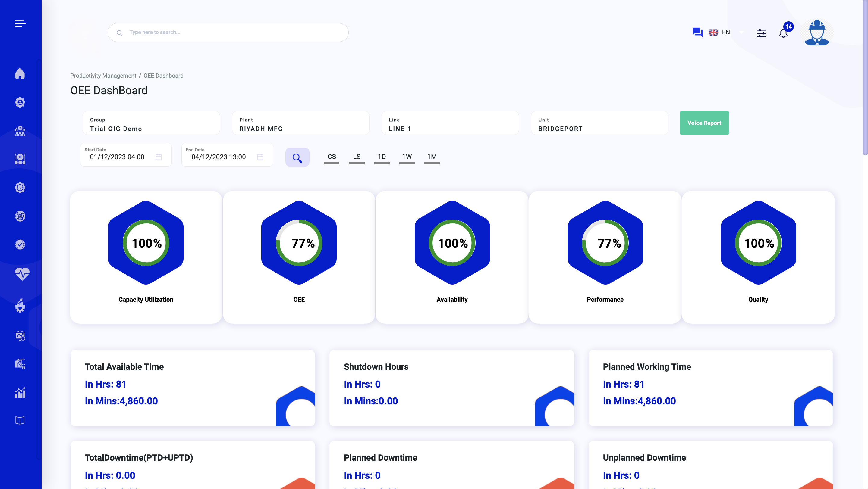Open the circular-arrows gear sidebar icon
868x489 pixels.
point(20,216)
